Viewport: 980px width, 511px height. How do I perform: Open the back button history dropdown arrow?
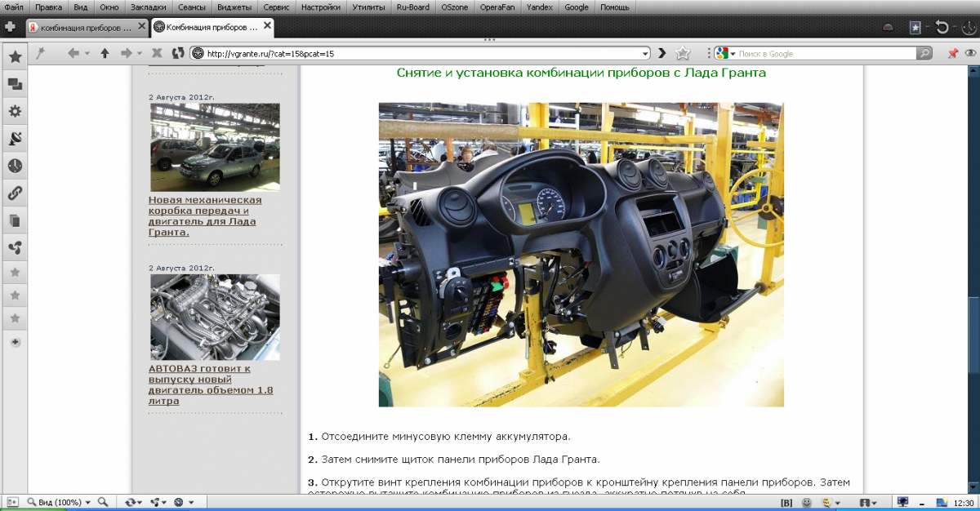[86, 54]
